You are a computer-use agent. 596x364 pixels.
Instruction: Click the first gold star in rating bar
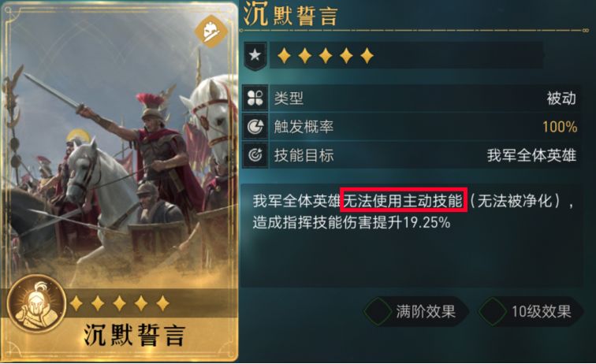click(284, 56)
